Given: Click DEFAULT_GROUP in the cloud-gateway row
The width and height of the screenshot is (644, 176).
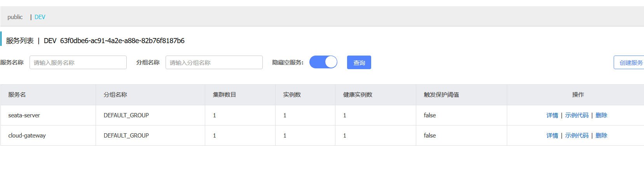Looking at the screenshot, I should click(x=126, y=136).
